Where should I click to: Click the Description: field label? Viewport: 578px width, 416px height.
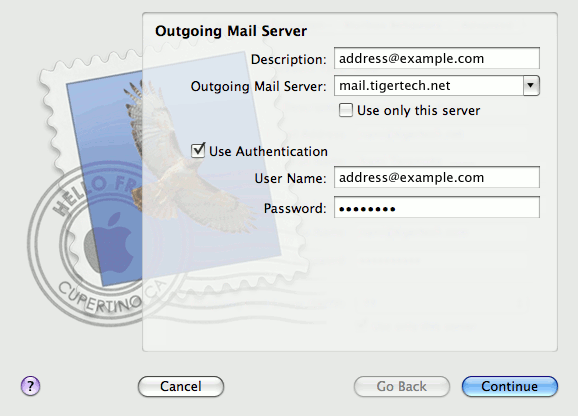[x=289, y=59]
